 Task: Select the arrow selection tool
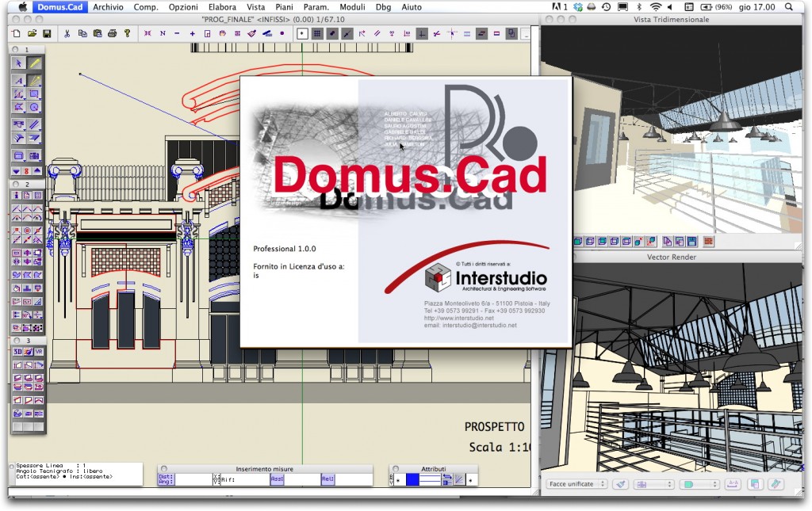tap(19, 63)
